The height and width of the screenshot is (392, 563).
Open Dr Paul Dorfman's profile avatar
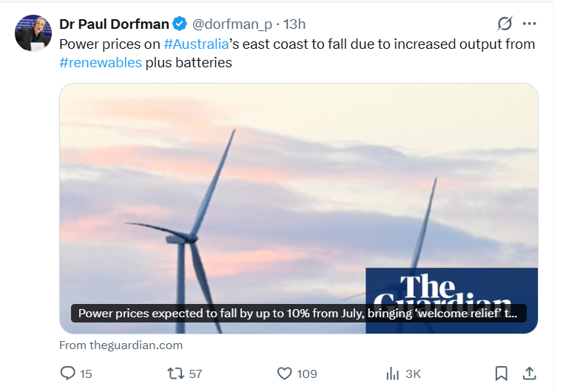coord(33,33)
